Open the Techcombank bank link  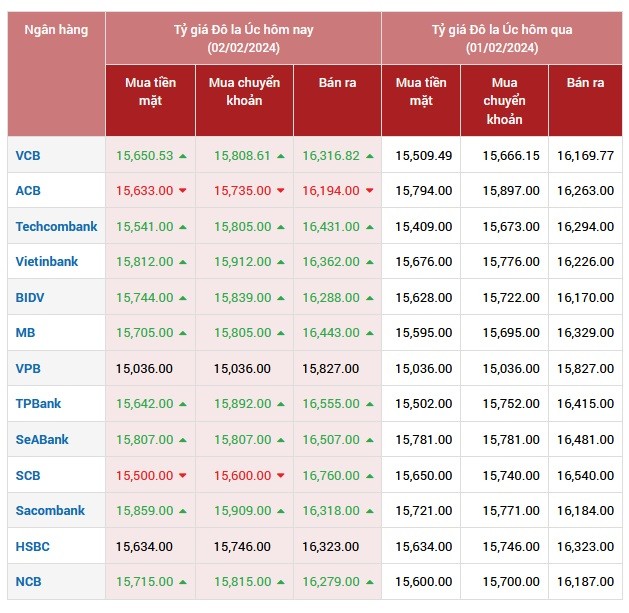click(56, 227)
